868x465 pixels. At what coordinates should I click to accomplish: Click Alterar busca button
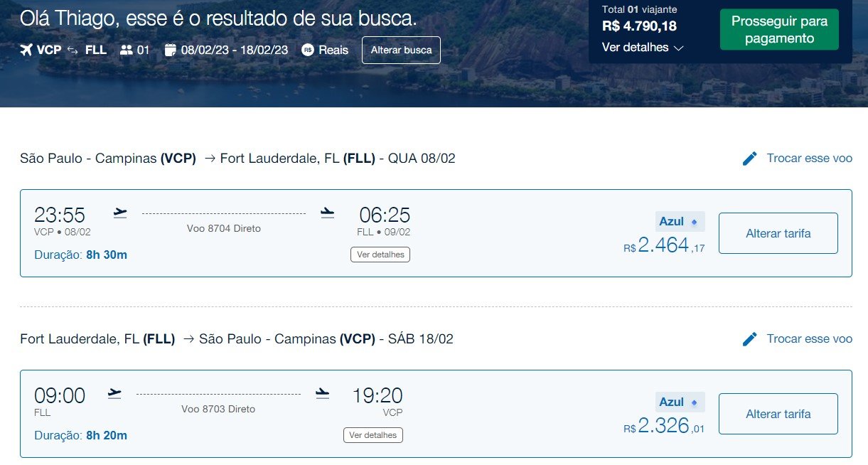click(x=401, y=50)
